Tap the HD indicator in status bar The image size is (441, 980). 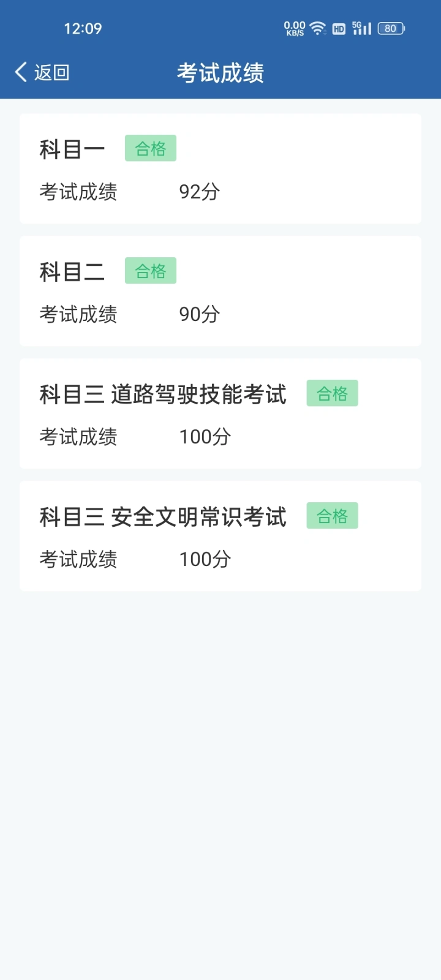339,29
